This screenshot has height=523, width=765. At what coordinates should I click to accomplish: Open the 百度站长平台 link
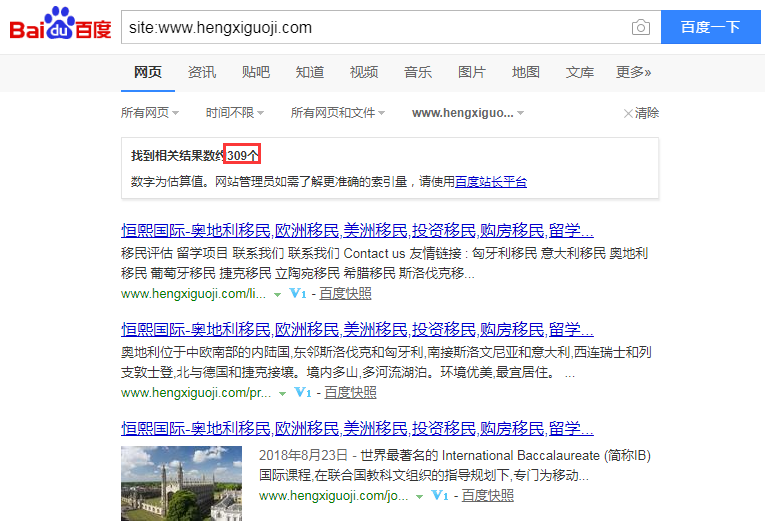pyautogui.click(x=491, y=182)
